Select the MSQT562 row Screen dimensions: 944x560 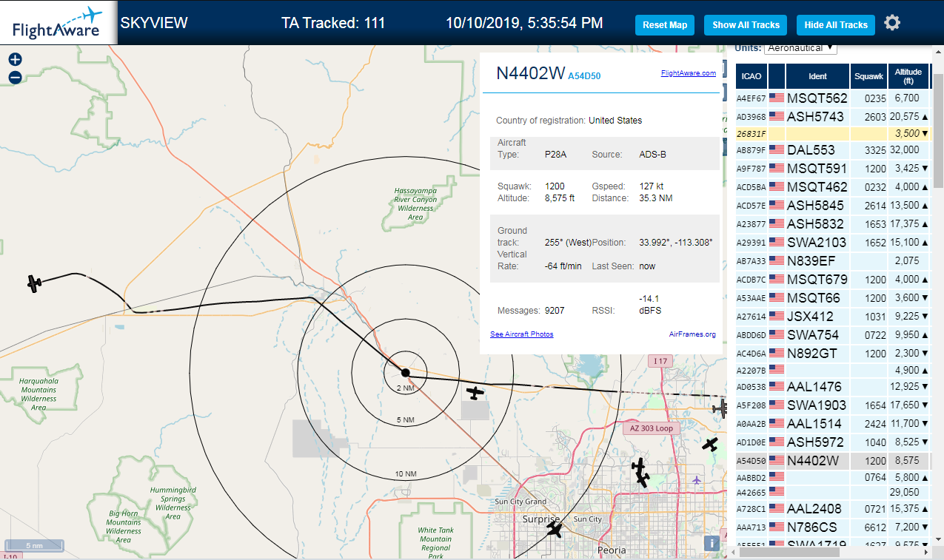point(833,98)
